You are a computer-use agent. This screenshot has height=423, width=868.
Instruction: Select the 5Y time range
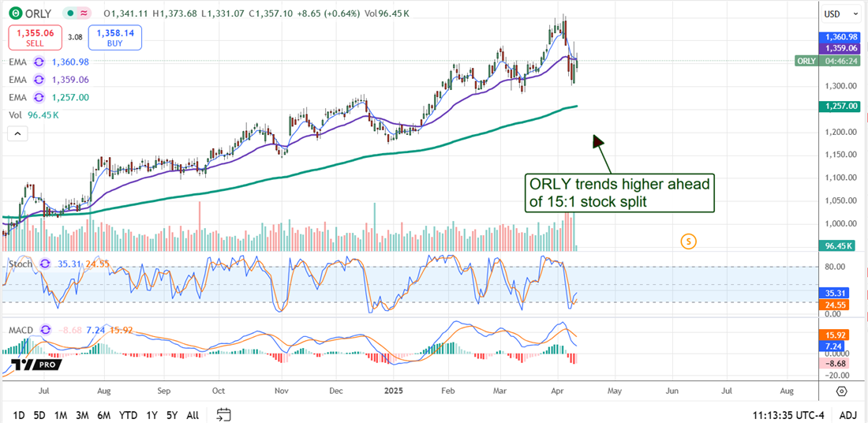coord(171,414)
